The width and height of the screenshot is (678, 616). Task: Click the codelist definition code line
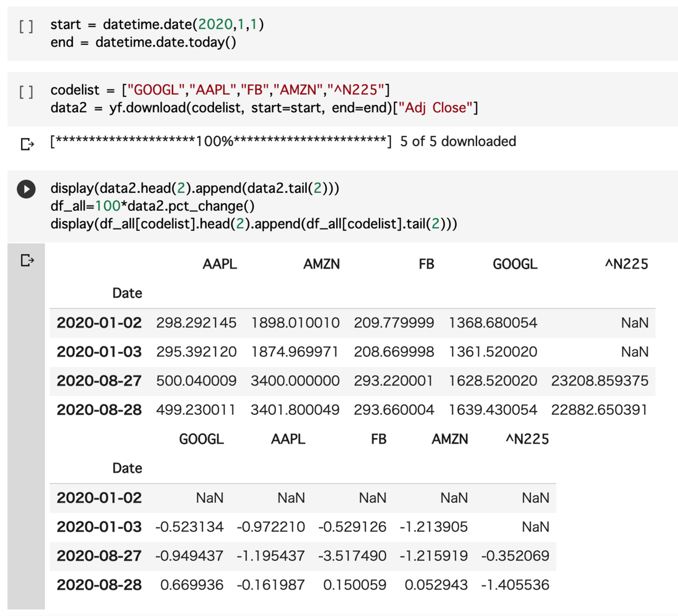pos(220,90)
